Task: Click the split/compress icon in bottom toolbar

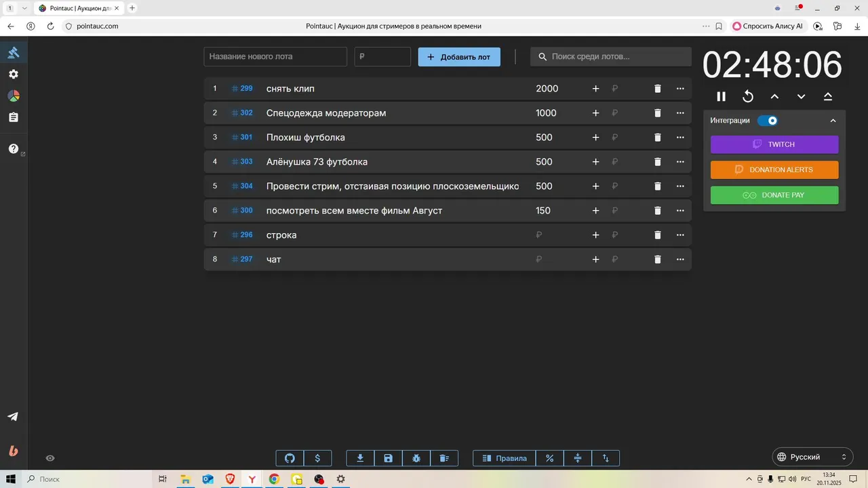Action: (x=578, y=458)
